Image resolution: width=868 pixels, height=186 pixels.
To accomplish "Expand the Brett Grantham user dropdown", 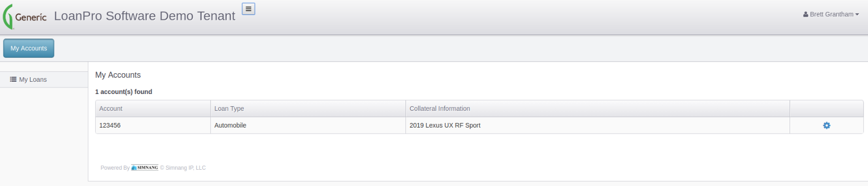I will tap(831, 14).
